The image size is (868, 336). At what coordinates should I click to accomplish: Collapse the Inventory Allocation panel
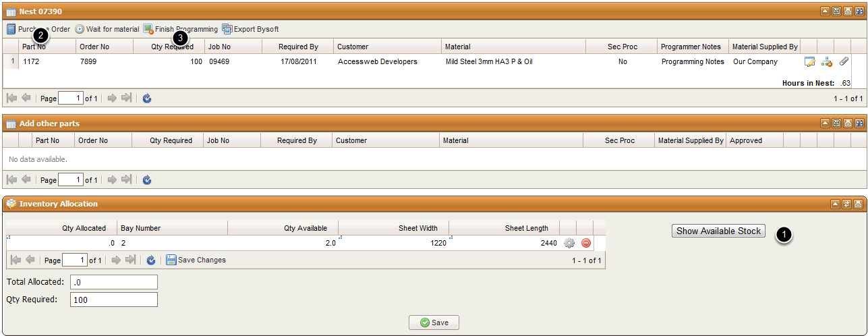coord(836,204)
